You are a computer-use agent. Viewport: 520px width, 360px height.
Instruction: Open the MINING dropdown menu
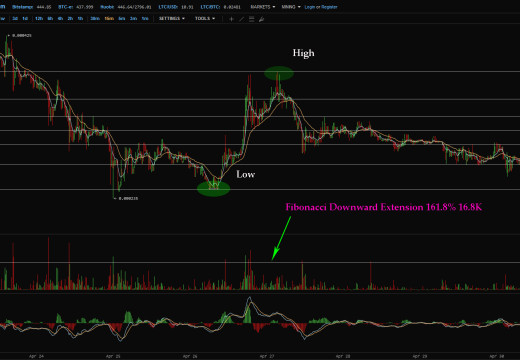tap(291, 7)
